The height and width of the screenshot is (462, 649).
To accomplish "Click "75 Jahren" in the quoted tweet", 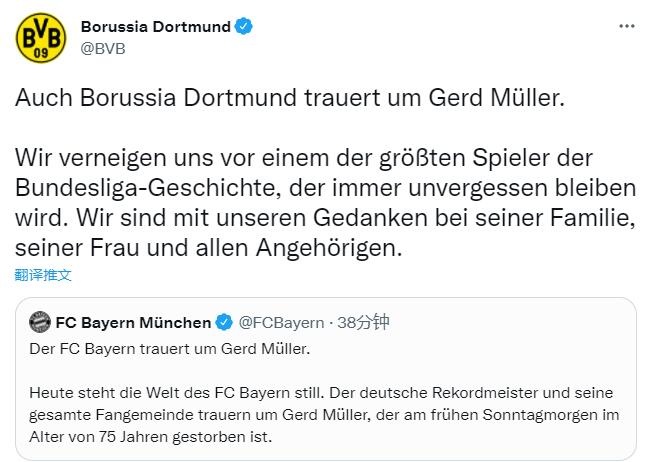I will 133,437.
